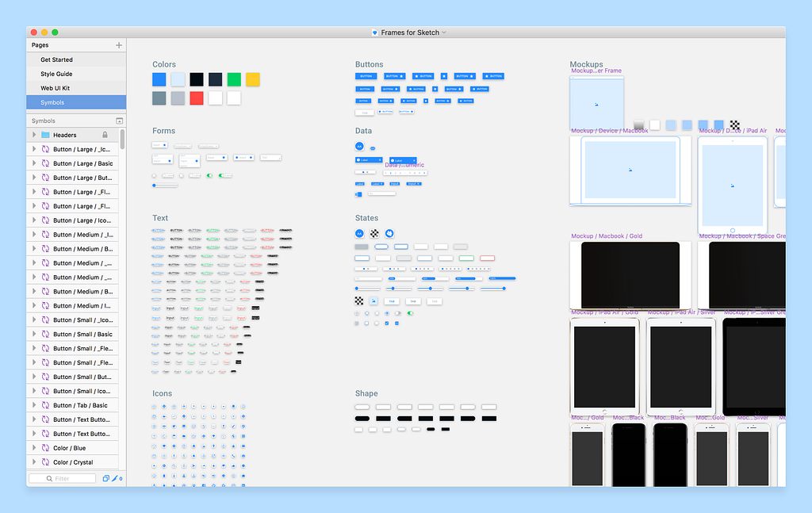
Task: Pick the yellow color swatch
Action: (253, 79)
